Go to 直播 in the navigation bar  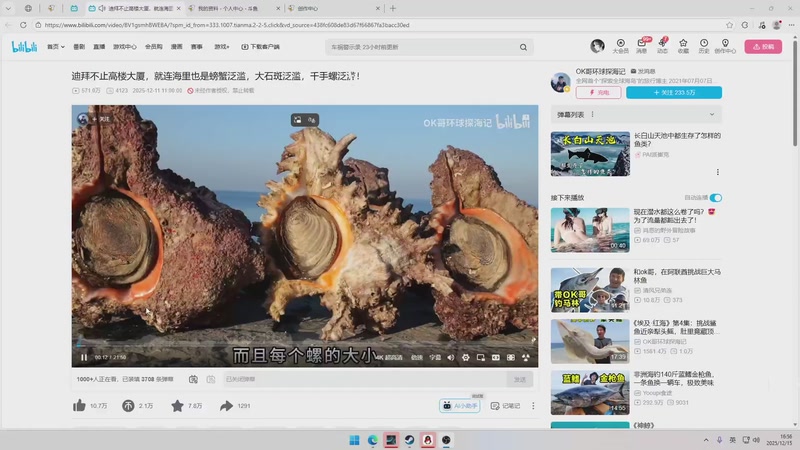(99, 46)
